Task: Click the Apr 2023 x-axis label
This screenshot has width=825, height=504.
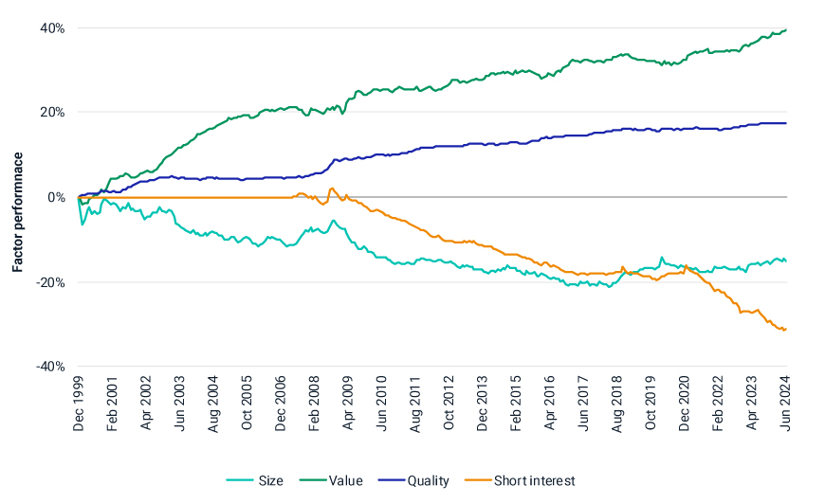Action: 752,403
